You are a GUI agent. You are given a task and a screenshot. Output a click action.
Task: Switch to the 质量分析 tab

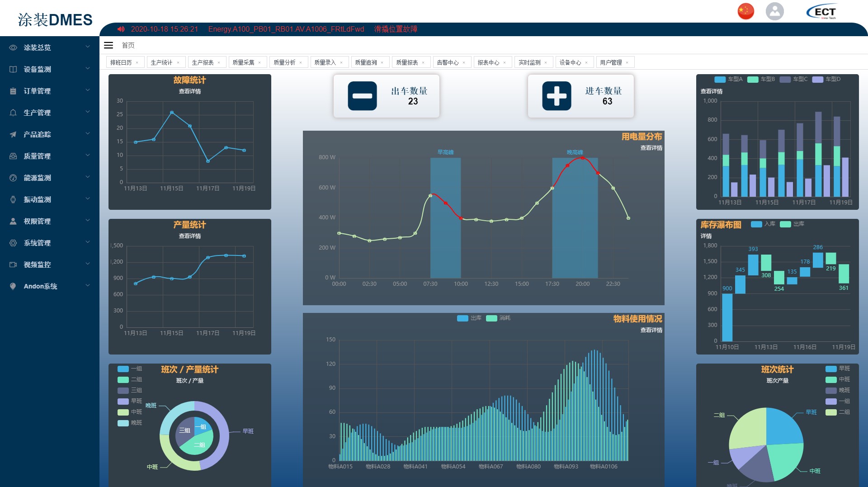[x=284, y=62]
